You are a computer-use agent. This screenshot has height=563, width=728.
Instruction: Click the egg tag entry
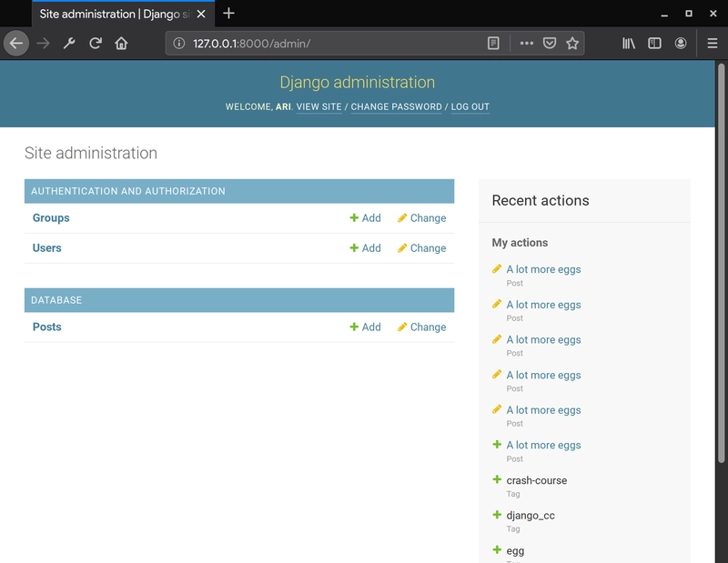(x=515, y=551)
